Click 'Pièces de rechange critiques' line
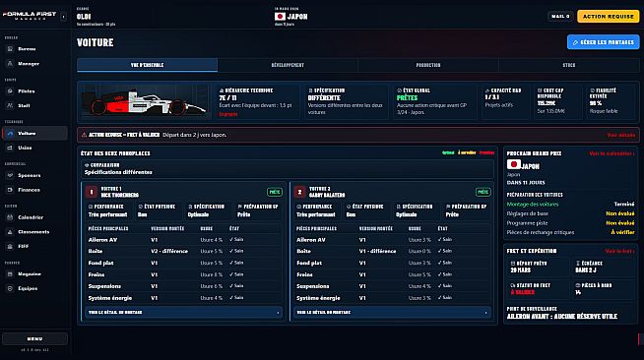The image size is (644, 360). (x=570, y=232)
